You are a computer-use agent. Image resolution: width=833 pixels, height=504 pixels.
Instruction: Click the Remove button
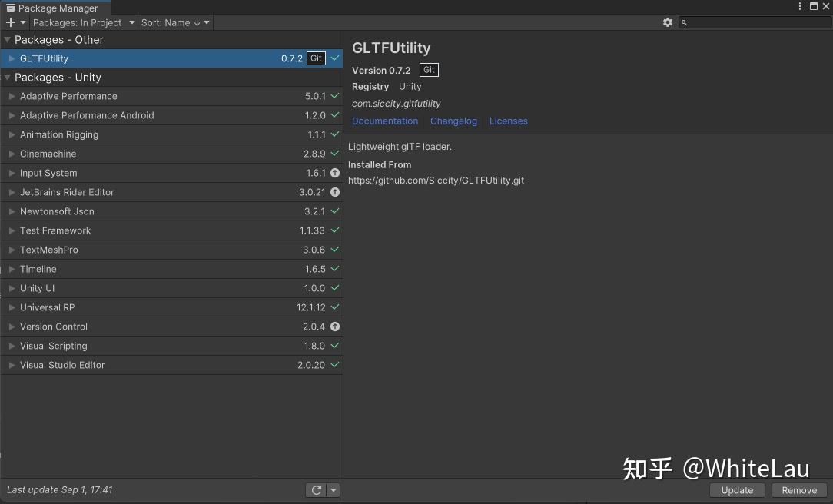pos(798,489)
